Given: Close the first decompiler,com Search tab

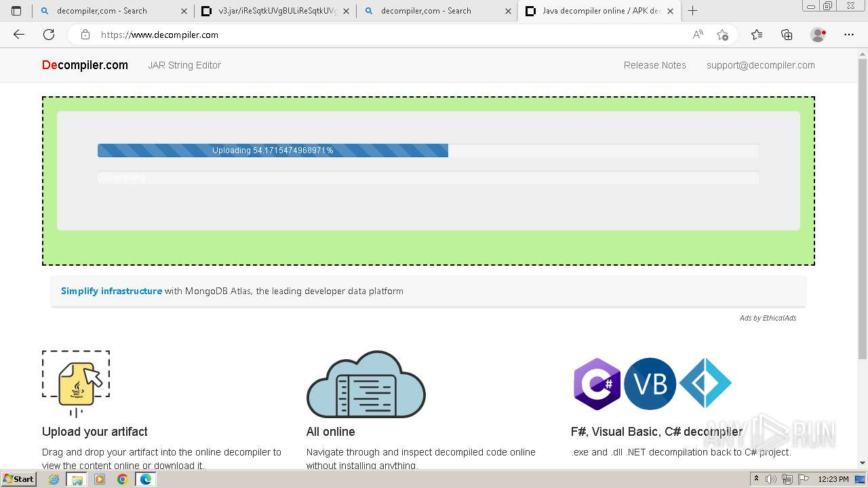Looking at the screenshot, I should pos(184,11).
